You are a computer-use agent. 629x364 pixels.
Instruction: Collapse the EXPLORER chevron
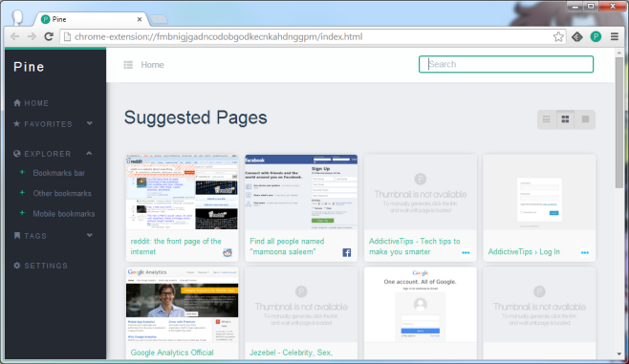[89, 153]
